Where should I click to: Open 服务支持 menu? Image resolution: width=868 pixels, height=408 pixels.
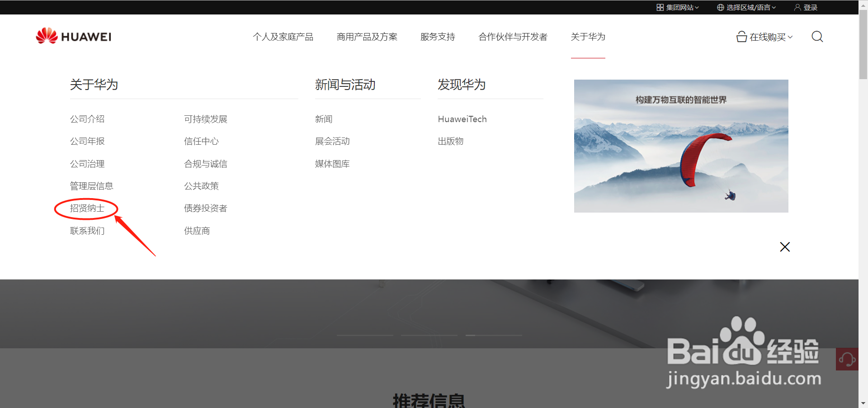pos(438,37)
